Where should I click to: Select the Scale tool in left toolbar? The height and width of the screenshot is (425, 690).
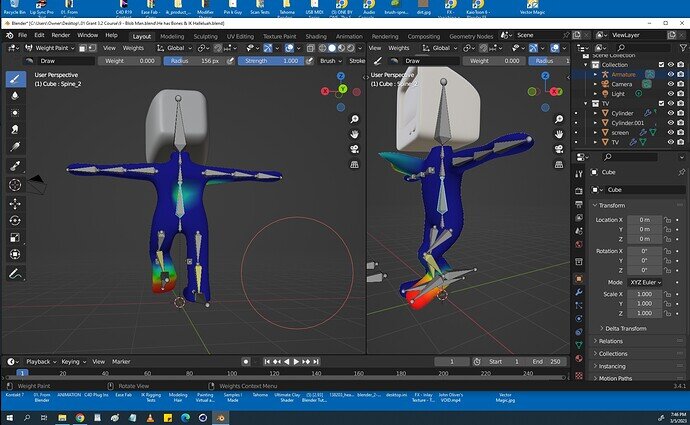click(x=15, y=238)
